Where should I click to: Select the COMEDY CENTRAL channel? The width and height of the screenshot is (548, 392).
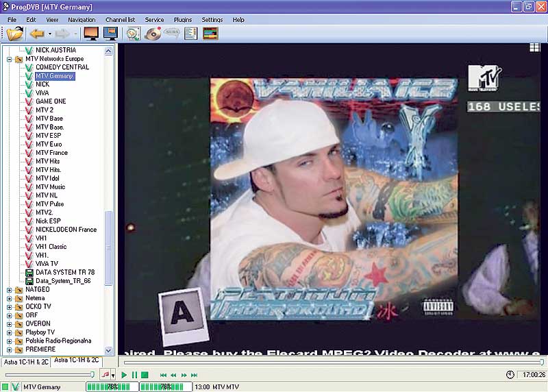pyautogui.click(x=62, y=67)
